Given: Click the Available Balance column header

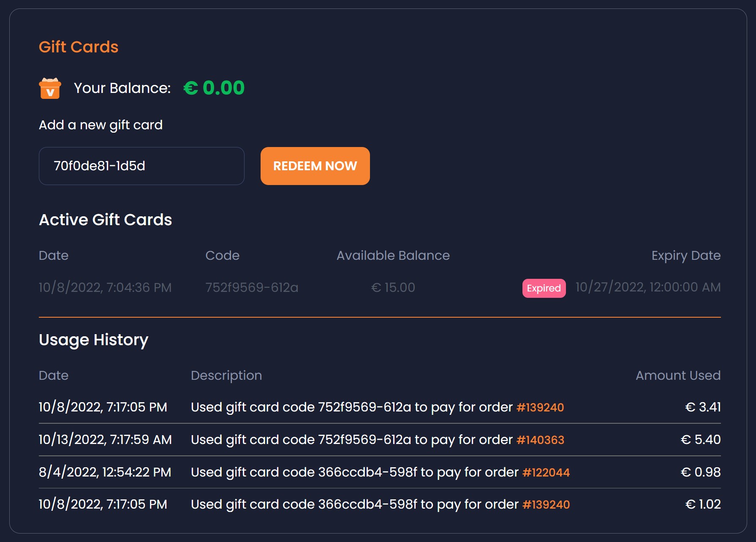Looking at the screenshot, I should pos(393,256).
